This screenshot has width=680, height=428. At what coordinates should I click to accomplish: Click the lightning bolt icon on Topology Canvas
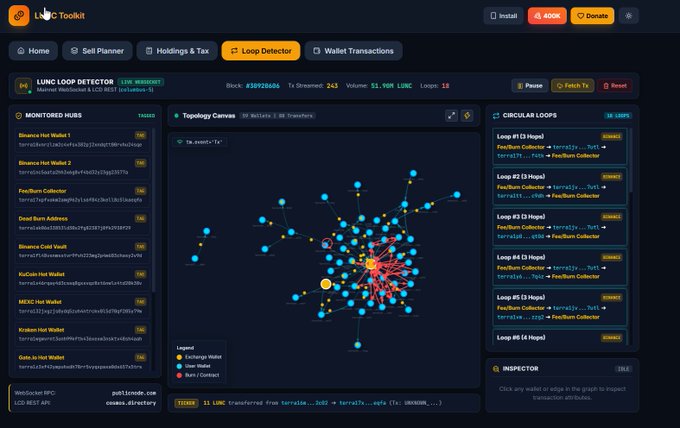tap(467, 116)
